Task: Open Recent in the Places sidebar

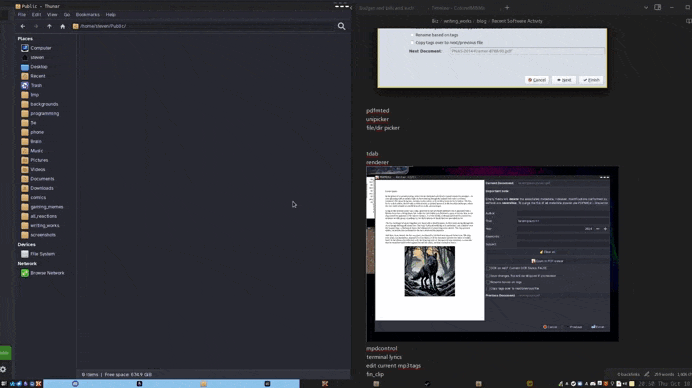Action: (x=33, y=76)
